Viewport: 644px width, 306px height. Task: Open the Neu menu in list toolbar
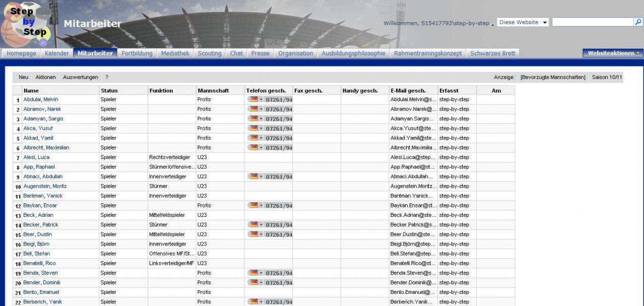[x=23, y=77]
